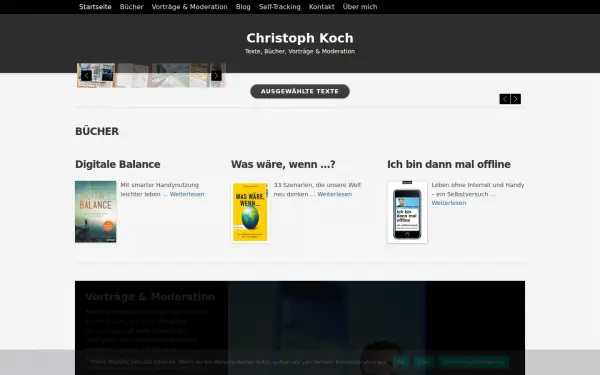This screenshot has height=375, width=600.
Task: Open Datenschutzerklärung from the cookie banner
Action: click(x=473, y=362)
